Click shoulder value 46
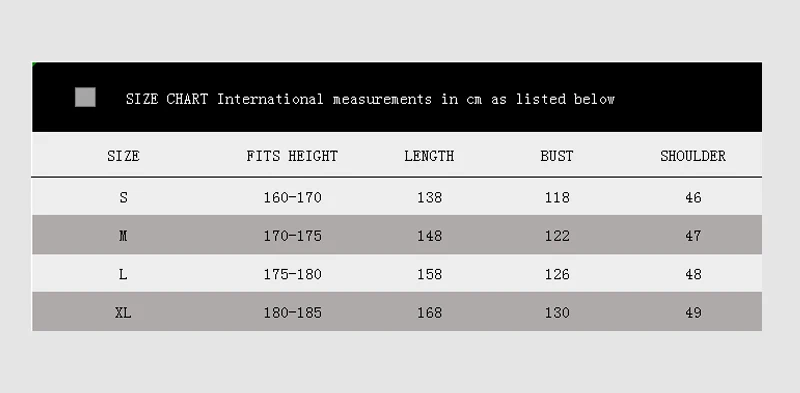Image resolution: width=800 pixels, height=393 pixels. [x=693, y=197]
